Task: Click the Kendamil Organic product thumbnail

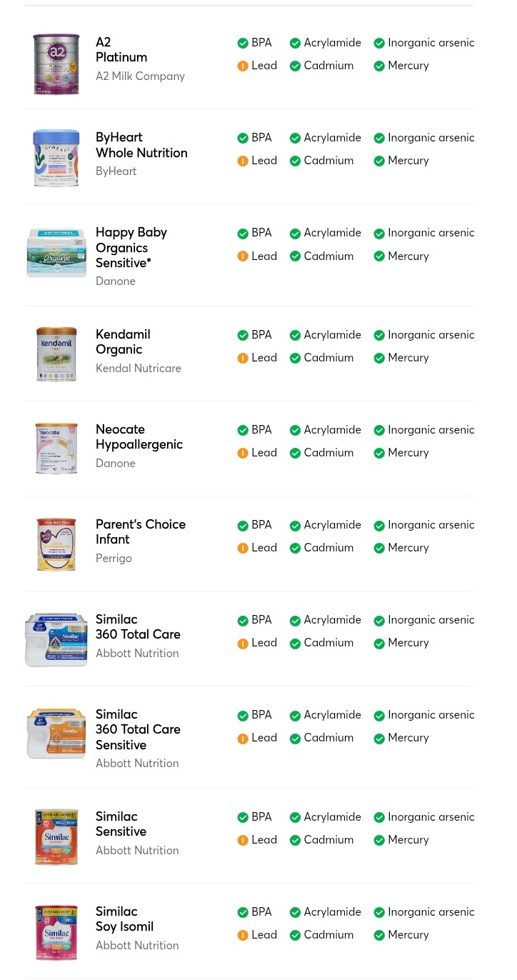Action: (56, 354)
